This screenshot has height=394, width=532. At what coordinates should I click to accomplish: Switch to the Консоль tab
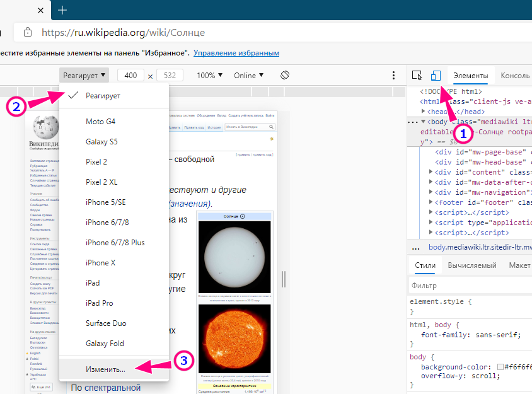515,76
